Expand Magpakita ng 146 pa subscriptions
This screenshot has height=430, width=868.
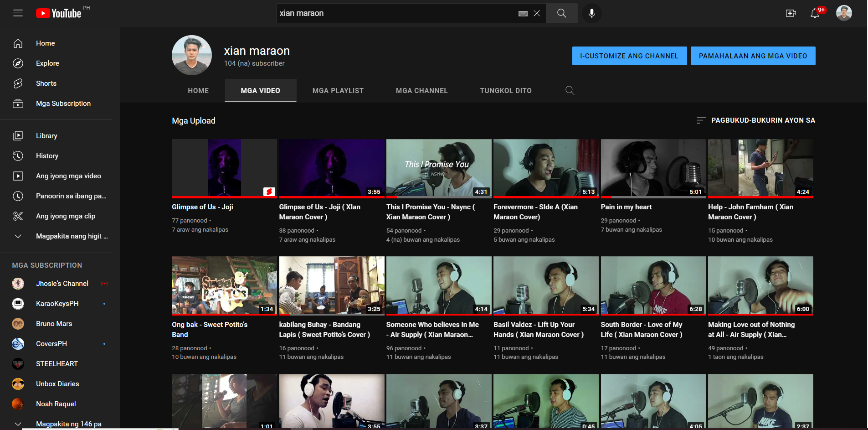tap(60, 424)
